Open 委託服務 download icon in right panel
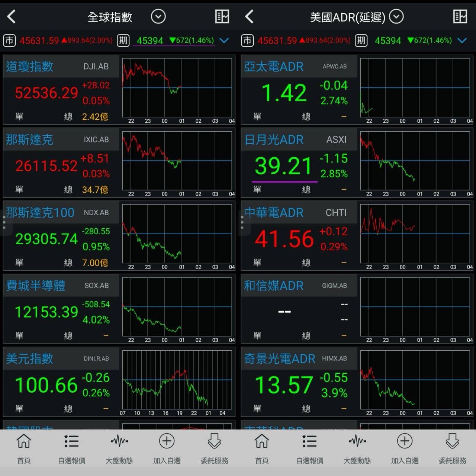 pyautogui.click(x=453, y=441)
